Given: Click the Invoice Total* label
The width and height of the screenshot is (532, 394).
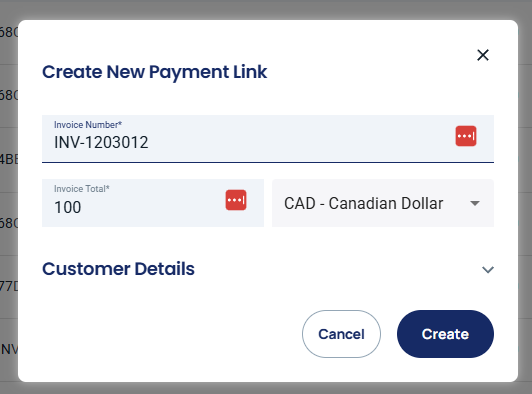Looking at the screenshot, I should [82, 189].
